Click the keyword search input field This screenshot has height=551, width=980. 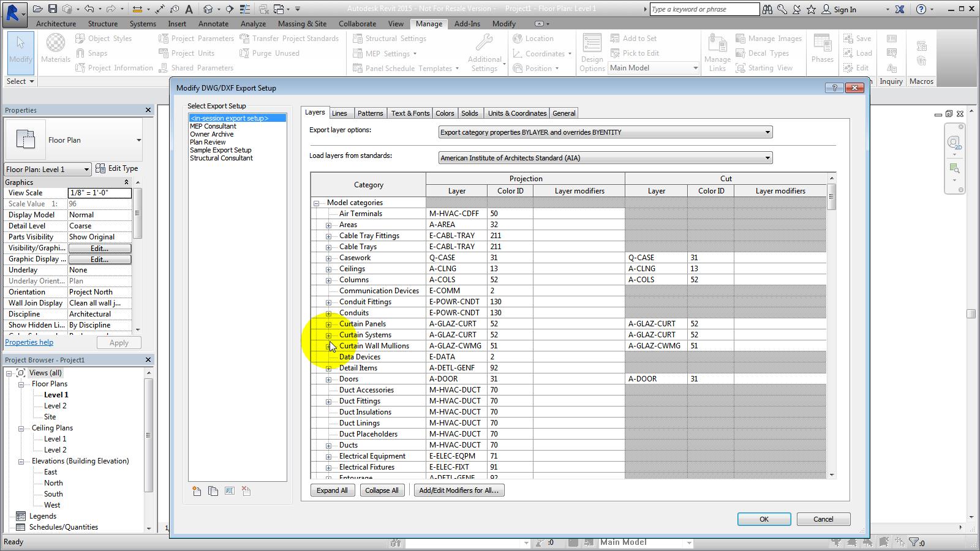[704, 9]
